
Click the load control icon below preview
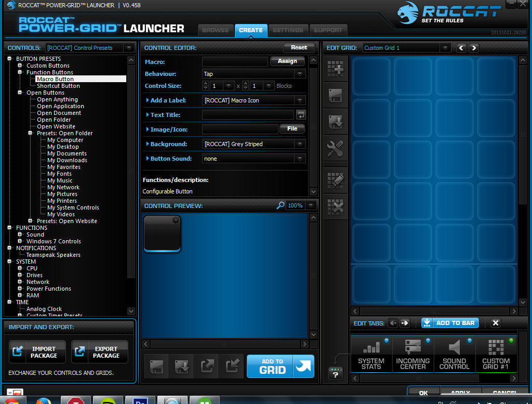tap(181, 367)
